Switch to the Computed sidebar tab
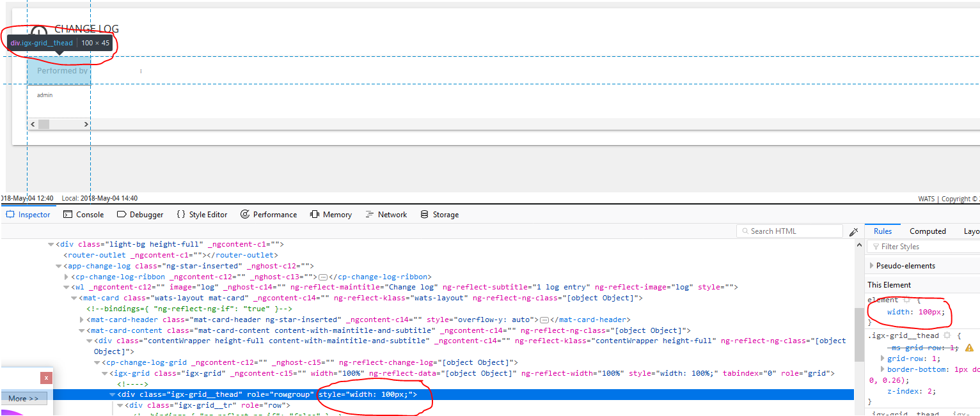Viewport: 980px width, 416px height. (928, 231)
